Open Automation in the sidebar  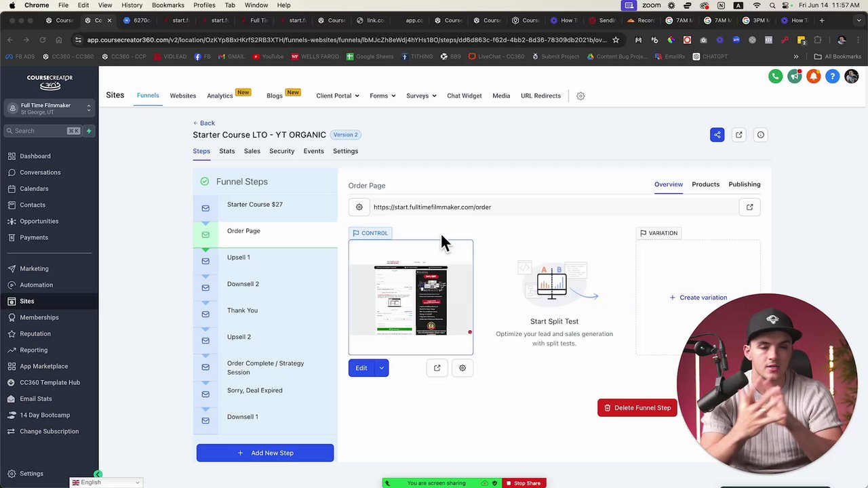click(36, 285)
